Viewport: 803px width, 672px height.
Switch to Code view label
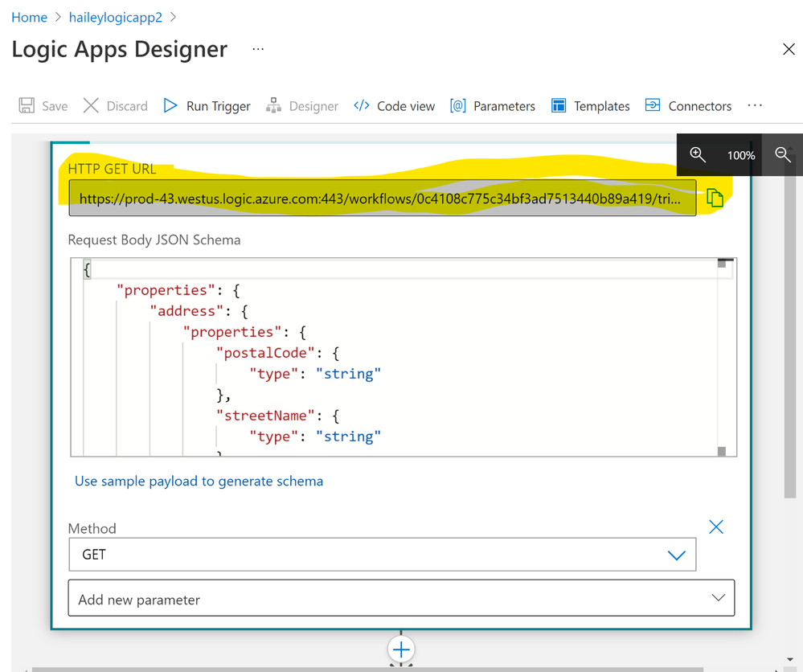[406, 106]
